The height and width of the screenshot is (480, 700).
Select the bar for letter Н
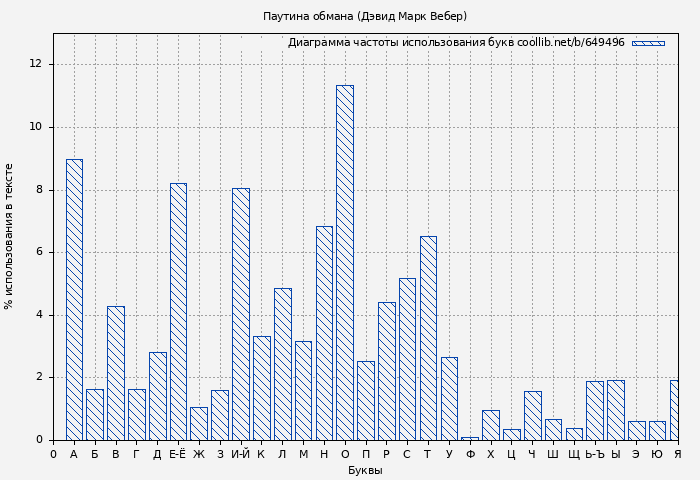pyautogui.click(x=324, y=333)
